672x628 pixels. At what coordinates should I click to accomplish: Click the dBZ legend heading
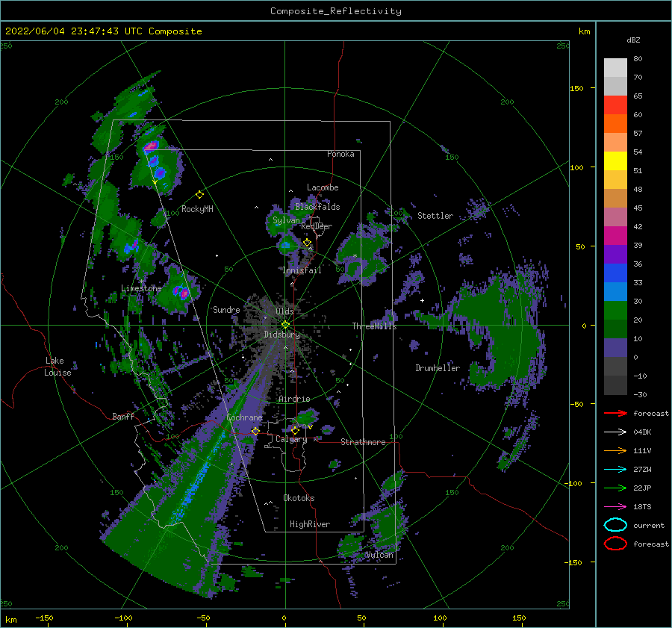coord(633,40)
